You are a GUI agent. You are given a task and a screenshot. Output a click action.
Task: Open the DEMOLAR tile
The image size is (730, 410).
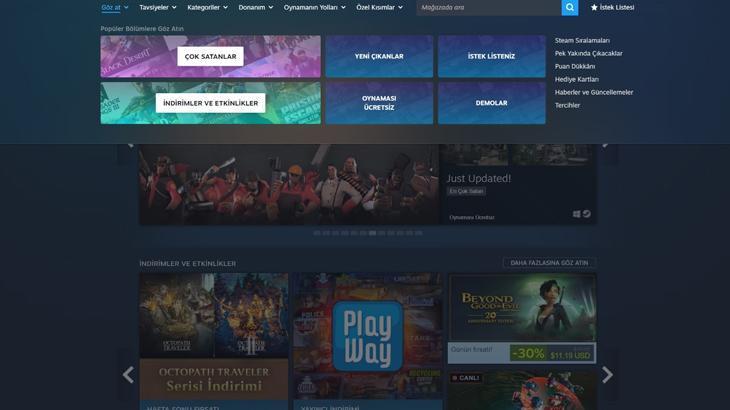[491, 103]
